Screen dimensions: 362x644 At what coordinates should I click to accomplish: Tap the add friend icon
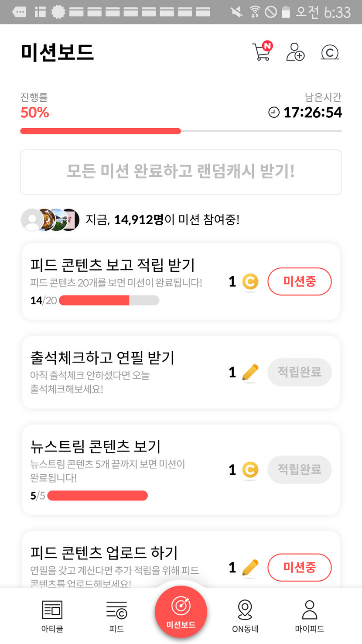[295, 52]
